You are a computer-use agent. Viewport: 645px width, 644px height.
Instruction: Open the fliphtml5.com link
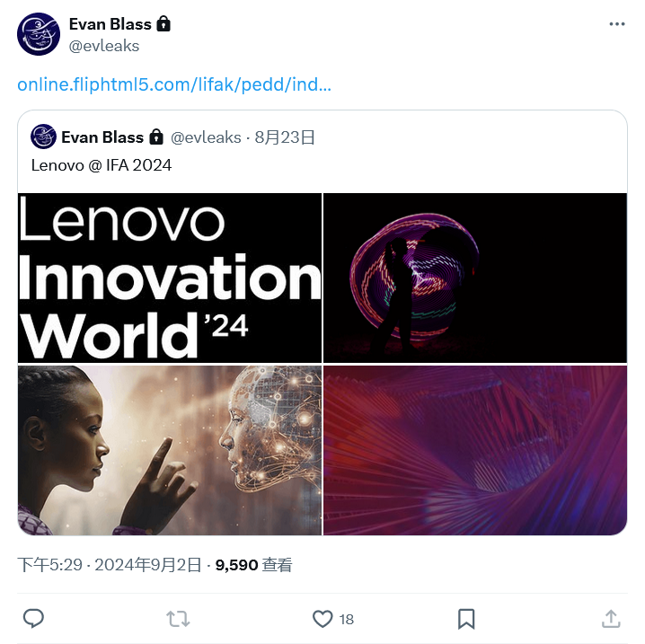pyautogui.click(x=174, y=85)
